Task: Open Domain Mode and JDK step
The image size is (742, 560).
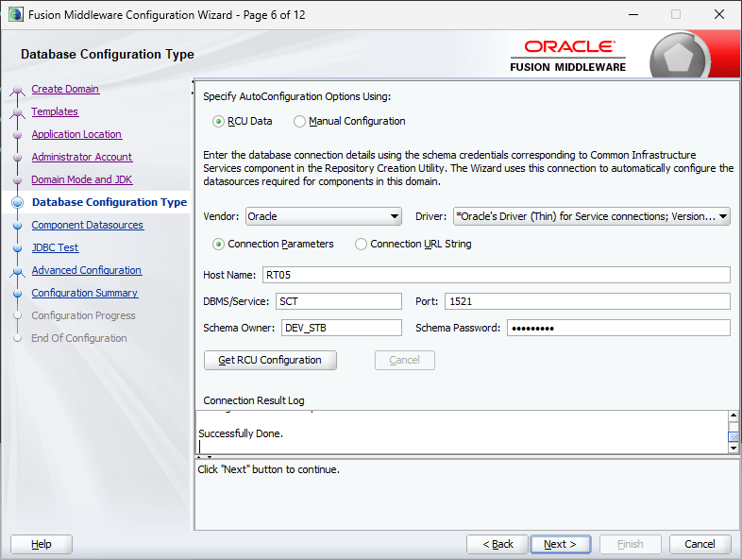Action: (x=82, y=179)
